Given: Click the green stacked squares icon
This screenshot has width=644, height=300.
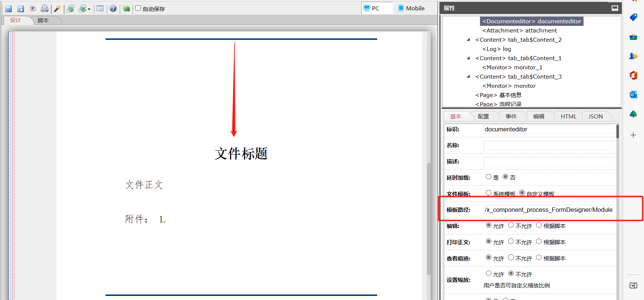Looking at the screenshot, I should (x=126, y=8).
